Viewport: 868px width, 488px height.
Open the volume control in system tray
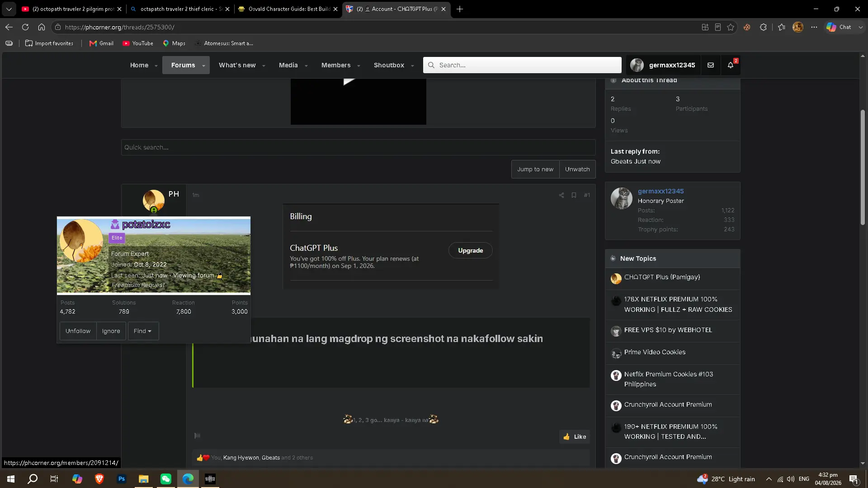[x=791, y=479]
